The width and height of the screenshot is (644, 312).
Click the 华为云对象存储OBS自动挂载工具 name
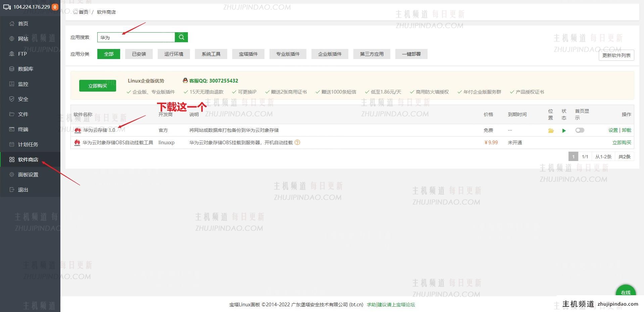pos(118,143)
